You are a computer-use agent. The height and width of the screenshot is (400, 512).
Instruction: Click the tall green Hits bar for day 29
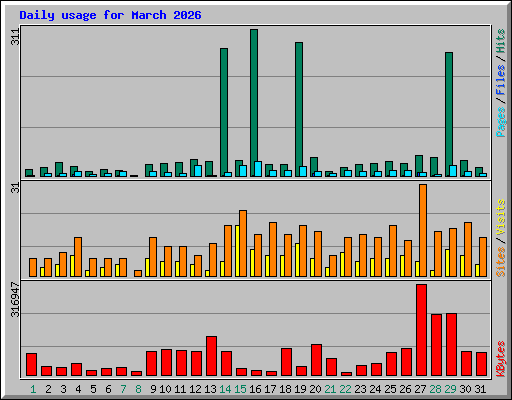click(x=449, y=114)
